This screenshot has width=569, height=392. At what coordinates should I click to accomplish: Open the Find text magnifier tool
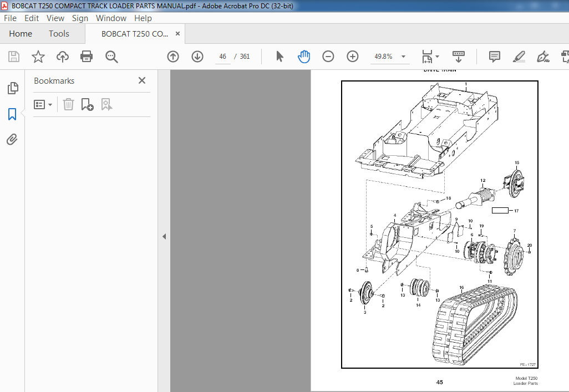[x=111, y=57]
